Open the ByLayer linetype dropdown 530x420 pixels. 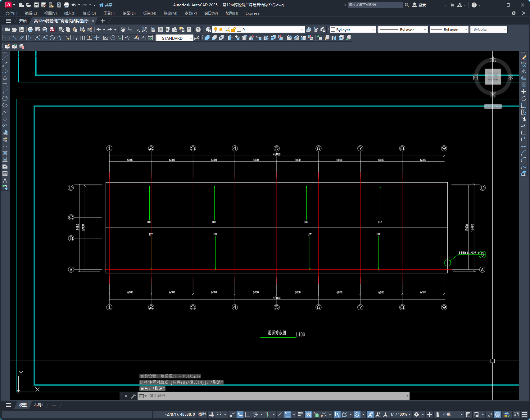(403, 29)
